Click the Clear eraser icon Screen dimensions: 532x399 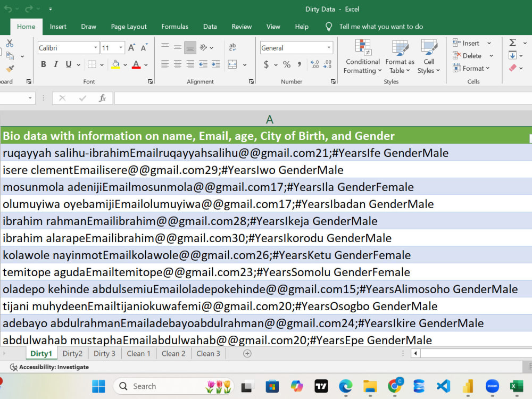(x=512, y=68)
